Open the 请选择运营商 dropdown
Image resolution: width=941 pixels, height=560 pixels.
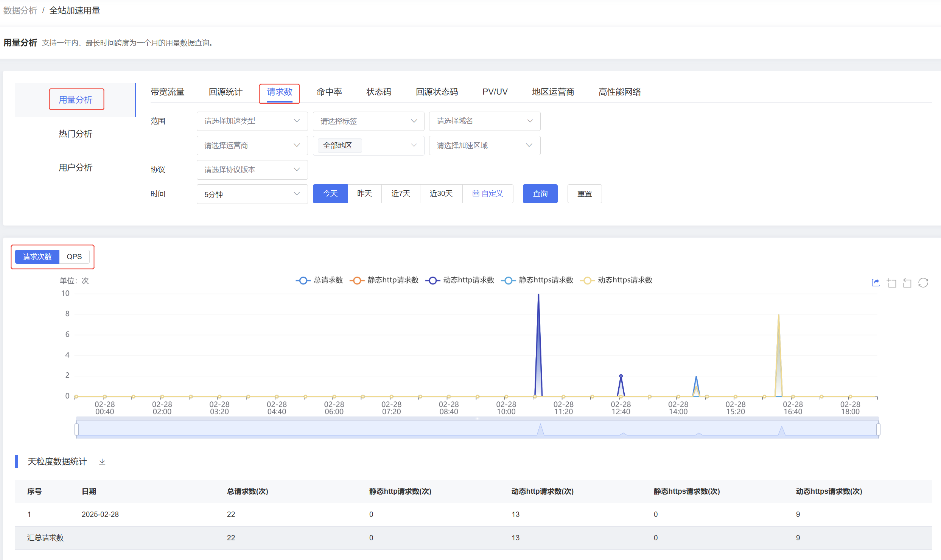[252, 145]
